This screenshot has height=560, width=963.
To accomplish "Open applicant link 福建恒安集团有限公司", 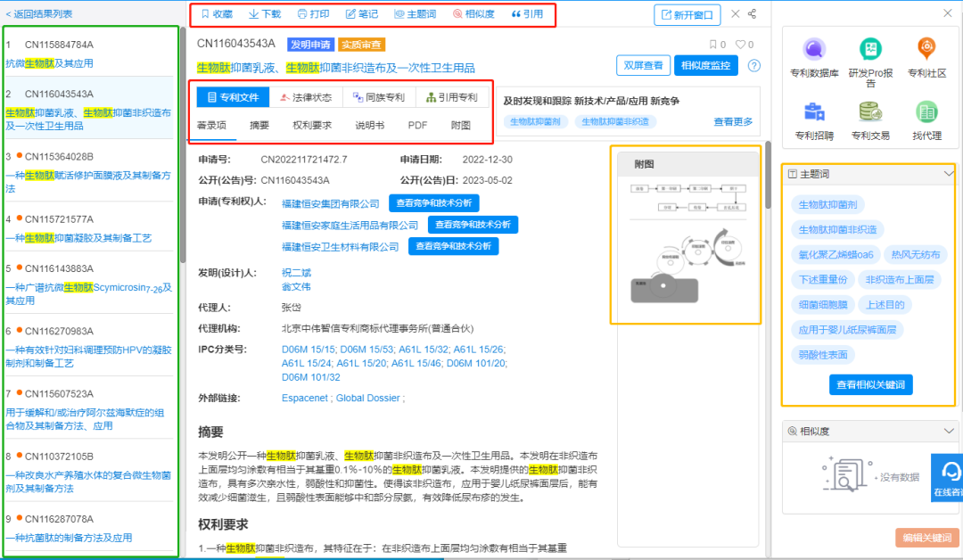I will (x=331, y=204).
